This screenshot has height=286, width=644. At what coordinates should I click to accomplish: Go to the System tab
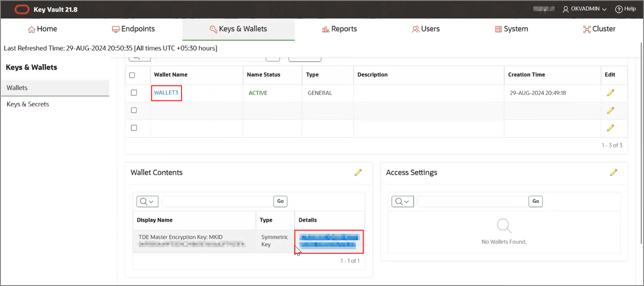click(x=511, y=29)
